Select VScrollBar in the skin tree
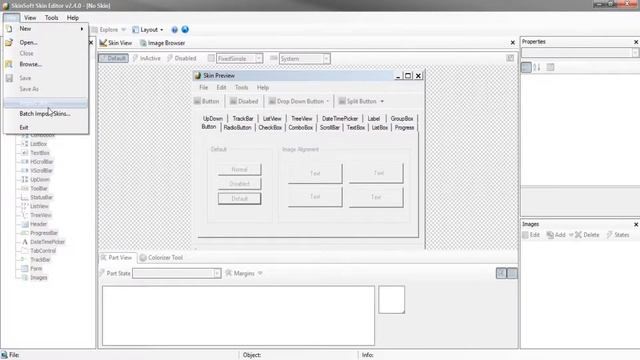 [x=42, y=171]
